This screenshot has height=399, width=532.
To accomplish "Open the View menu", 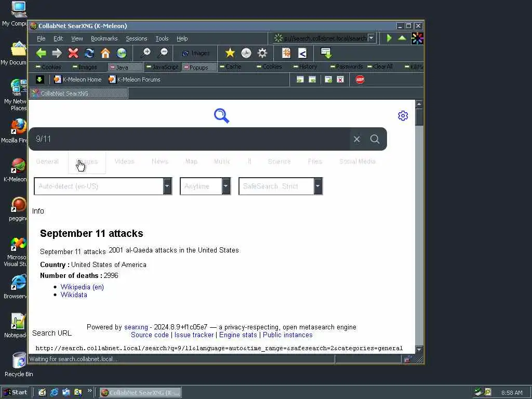I will pos(77,38).
